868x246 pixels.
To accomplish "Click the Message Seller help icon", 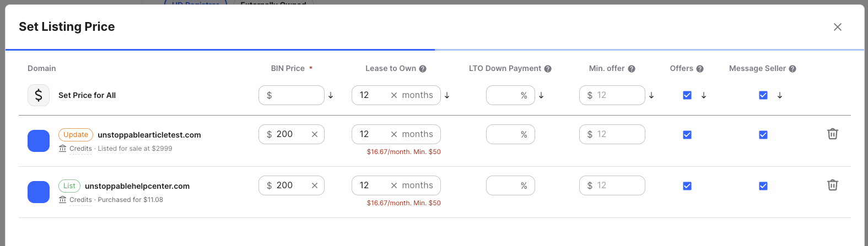I will point(792,69).
